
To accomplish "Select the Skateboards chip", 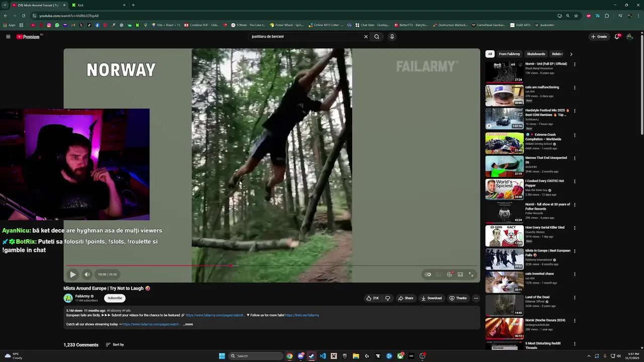I will [x=536, y=54].
